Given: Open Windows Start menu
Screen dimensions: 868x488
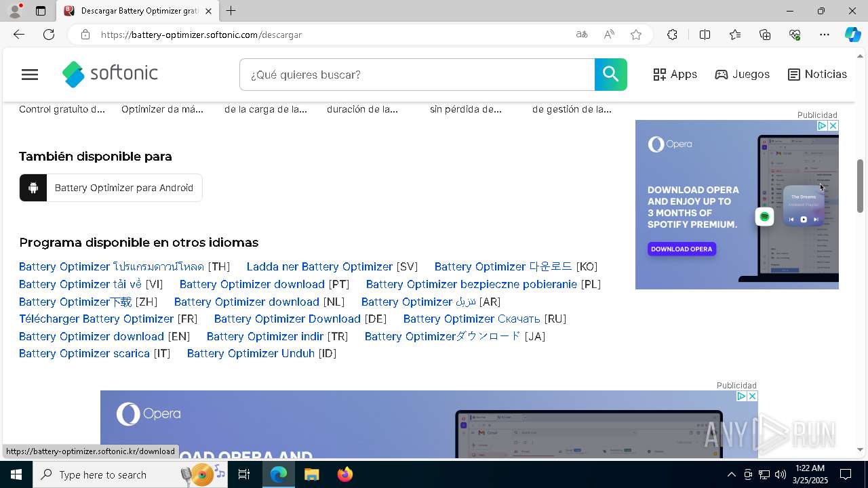Looking at the screenshot, I should coord(16,474).
